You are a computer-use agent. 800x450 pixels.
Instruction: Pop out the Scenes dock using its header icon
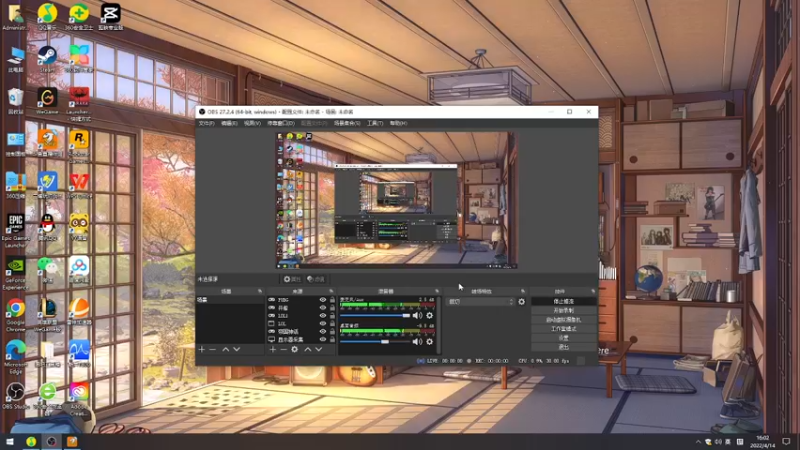260,291
